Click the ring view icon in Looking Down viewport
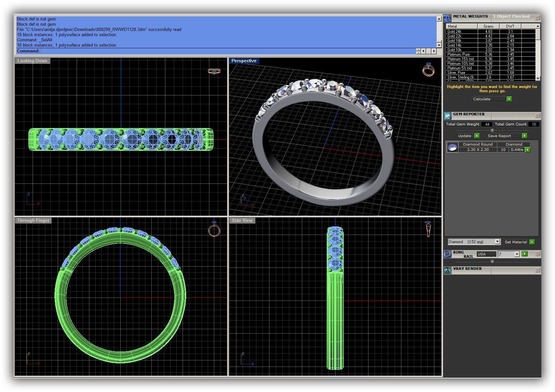This screenshot has height=392, width=555. click(214, 71)
